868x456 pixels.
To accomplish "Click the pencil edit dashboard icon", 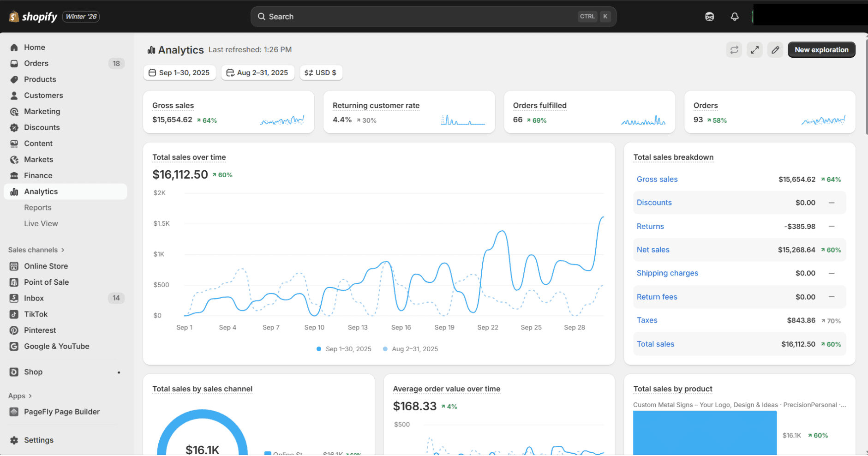I will tap(775, 50).
